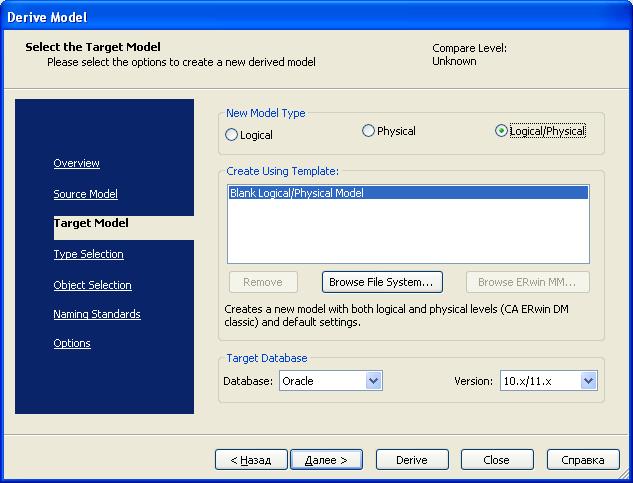Click the Browse ERwin MM button
The width and height of the screenshot is (633, 483).
(x=528, y=282)
